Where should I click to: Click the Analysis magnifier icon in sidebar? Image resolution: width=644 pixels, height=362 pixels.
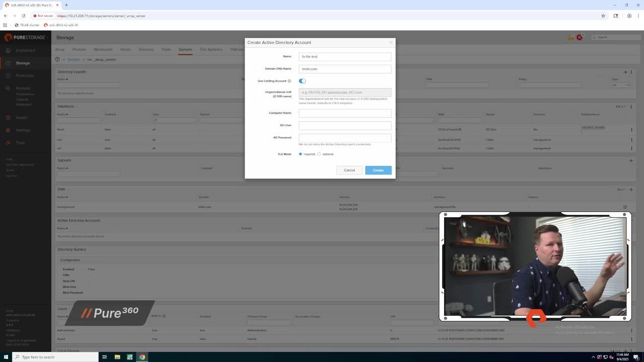point(9,88)
